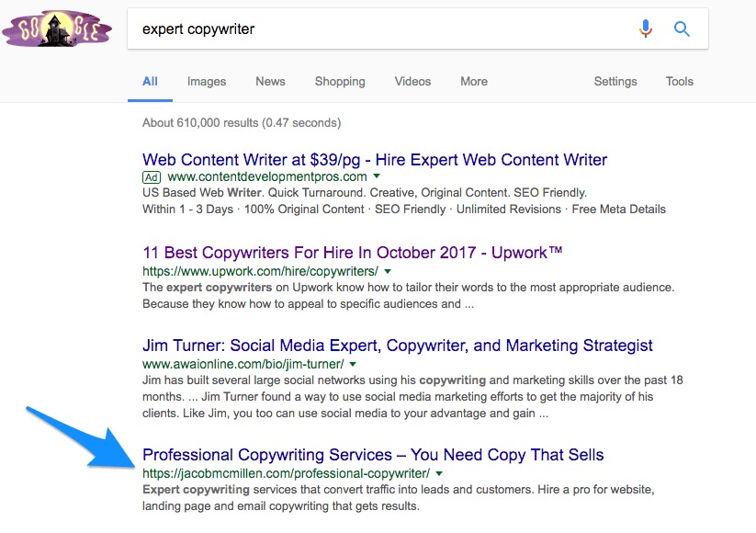The height and width of the screenshot is (533, 756).
Task: Open the search Settings menu
Action: point(615,82)
